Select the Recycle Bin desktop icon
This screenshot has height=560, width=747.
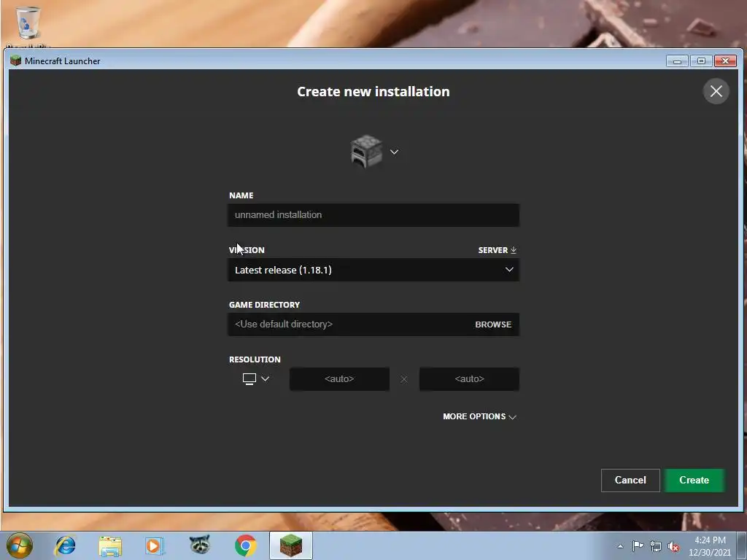click(28, 26)
